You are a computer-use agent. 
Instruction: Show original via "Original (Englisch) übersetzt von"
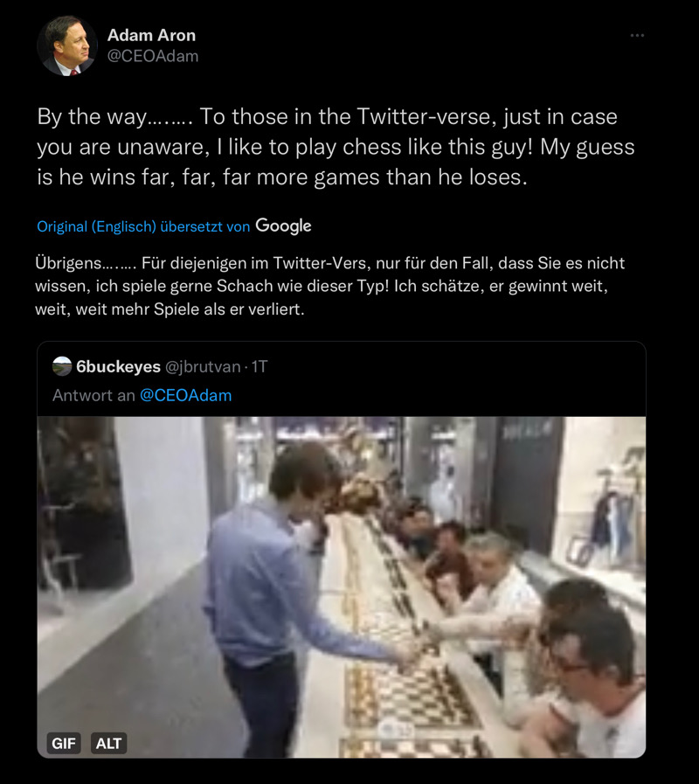[143, 226]
